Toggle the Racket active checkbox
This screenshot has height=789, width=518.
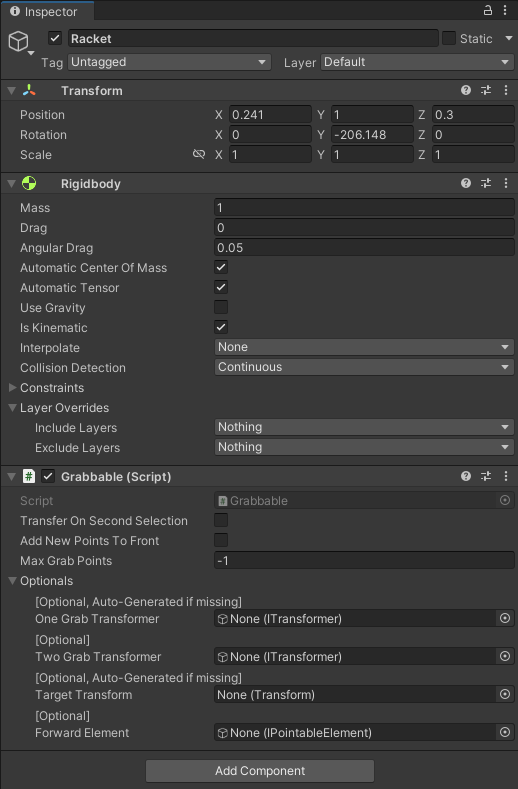pos(55,38)
